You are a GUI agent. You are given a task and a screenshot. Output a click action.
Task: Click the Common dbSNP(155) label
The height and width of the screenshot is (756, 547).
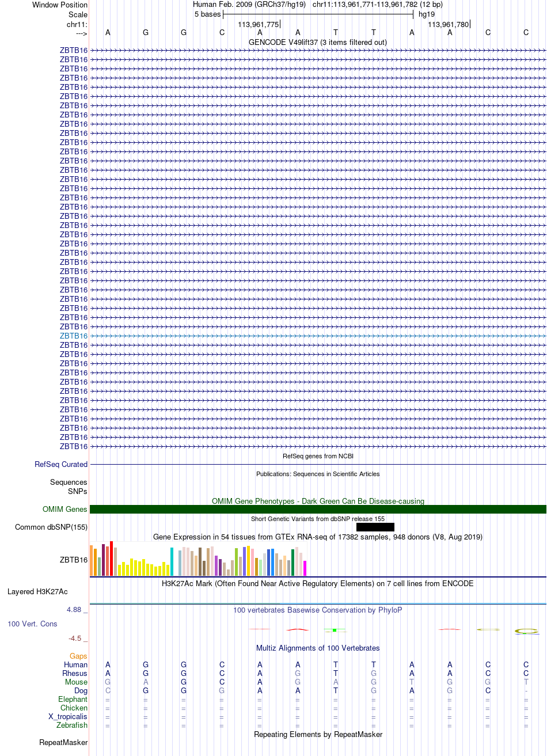point(51,527)
